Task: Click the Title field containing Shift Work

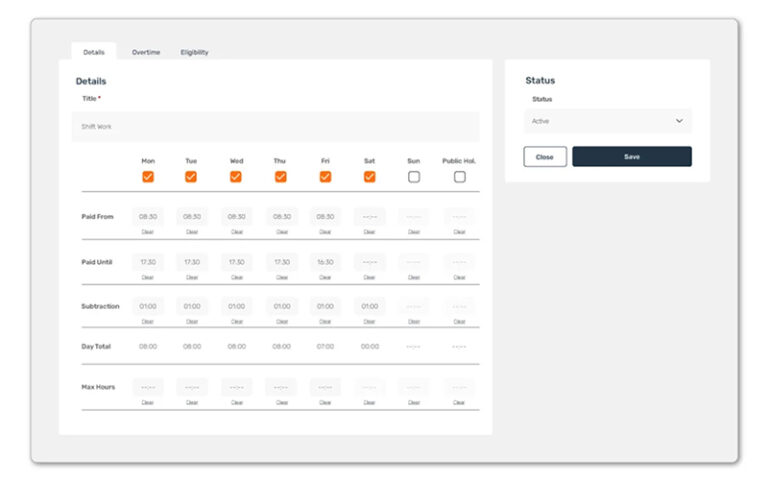Action: 275,127
